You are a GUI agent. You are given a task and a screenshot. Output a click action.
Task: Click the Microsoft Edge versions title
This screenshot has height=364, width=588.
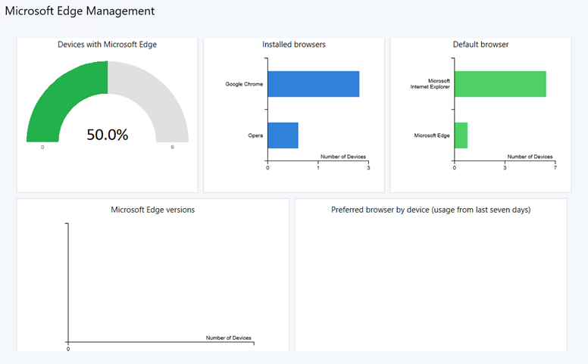click(x=152, y=210)
